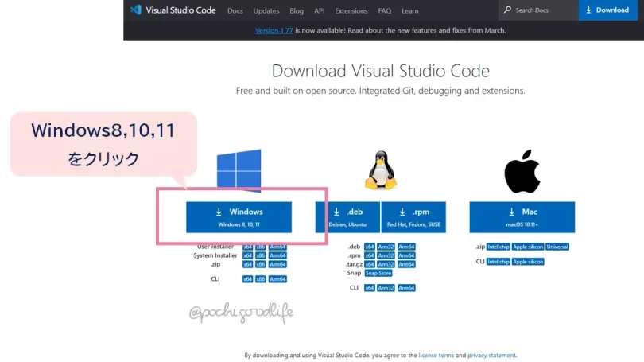The height and width of the screenshot is (362, 644).
Task: Click inside the Search Docs field
Action: pyautogui.click(x=541, y=10)
